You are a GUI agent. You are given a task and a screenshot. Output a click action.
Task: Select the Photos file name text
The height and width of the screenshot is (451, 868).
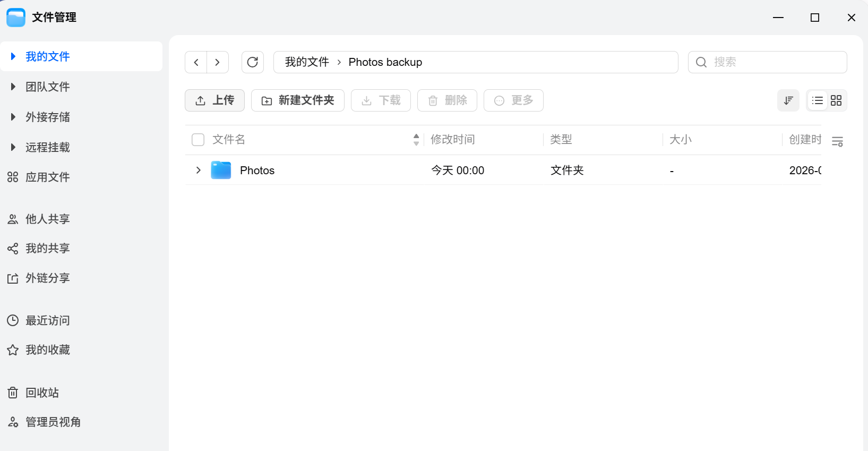pos(257,171)
